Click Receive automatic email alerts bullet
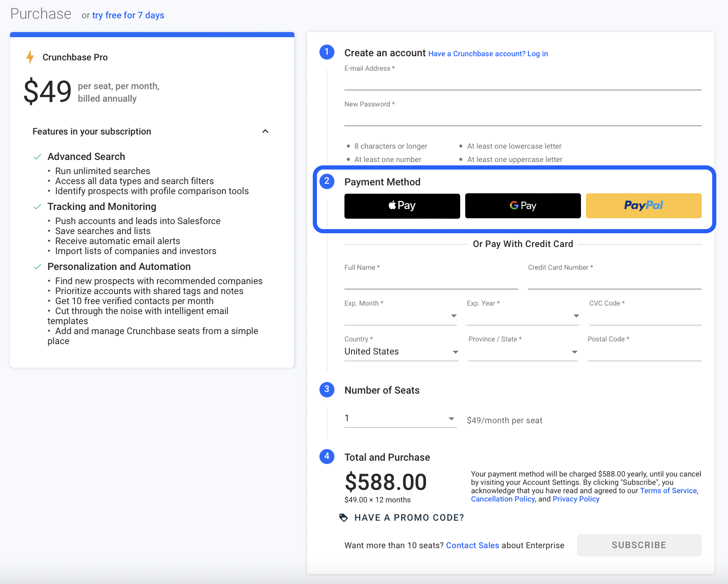Image resolution: width=728 pixels, height=584 pixels. (x=117, y=241)
